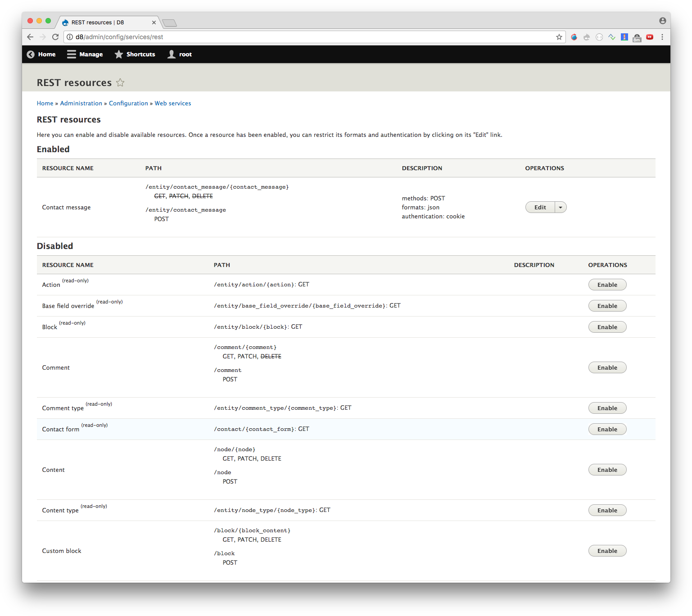
Task: Click the 8m badge extension icon
Action: 637,37
